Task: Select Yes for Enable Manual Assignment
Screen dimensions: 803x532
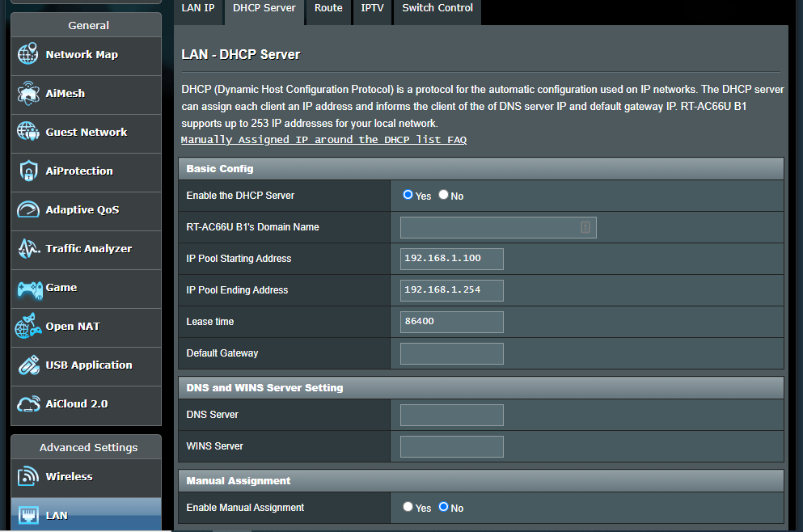Action: 408,507
